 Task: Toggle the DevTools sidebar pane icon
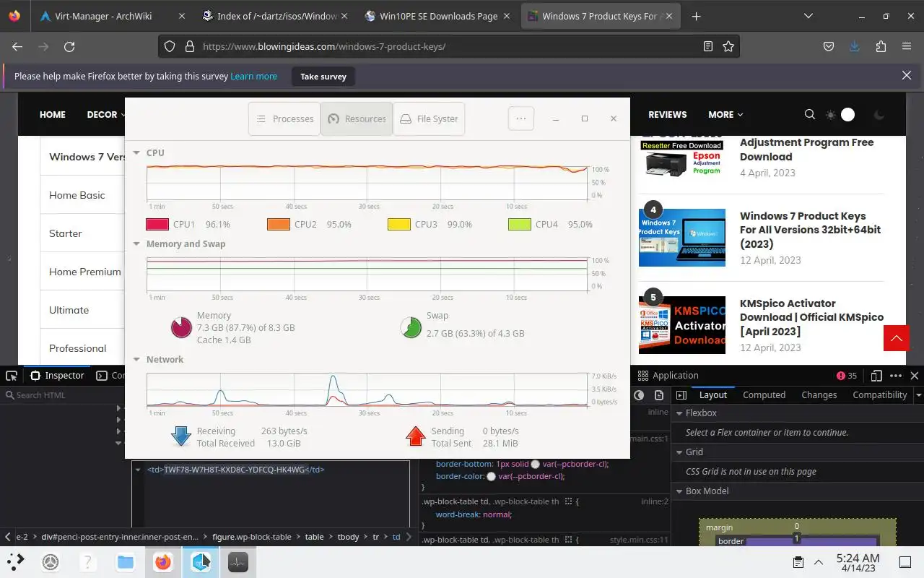pyautogui.click(x=681, y=395)
